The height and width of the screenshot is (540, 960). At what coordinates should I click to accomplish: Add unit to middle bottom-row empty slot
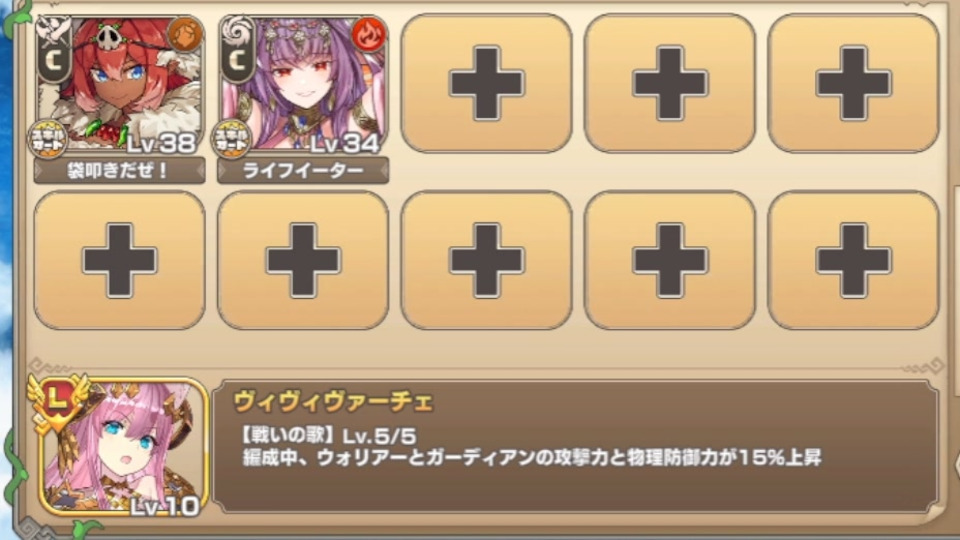[486, 260]
